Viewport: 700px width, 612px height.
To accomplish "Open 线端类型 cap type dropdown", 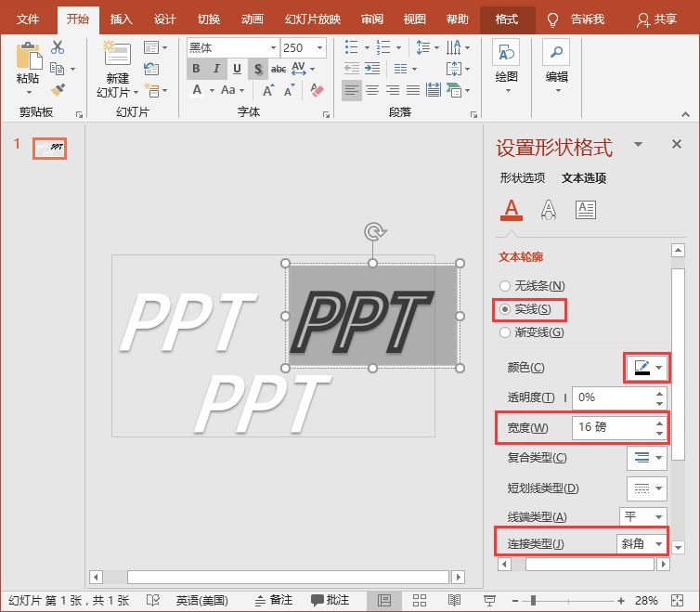I will (642, 517).
